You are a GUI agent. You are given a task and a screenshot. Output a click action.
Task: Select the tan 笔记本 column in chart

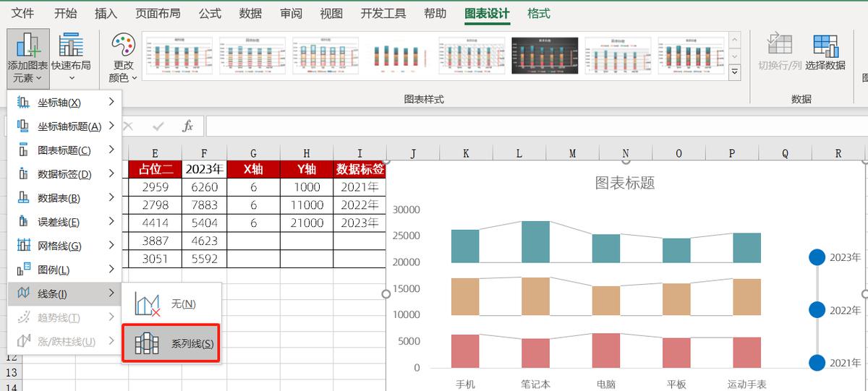(x=535, y=296)
